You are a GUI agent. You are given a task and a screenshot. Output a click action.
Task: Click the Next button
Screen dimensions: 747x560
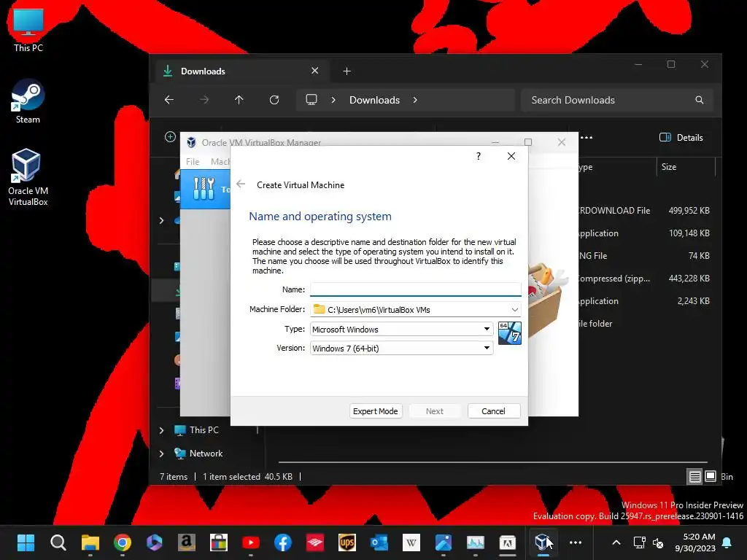pyautogui.click(x=435, y=411)
